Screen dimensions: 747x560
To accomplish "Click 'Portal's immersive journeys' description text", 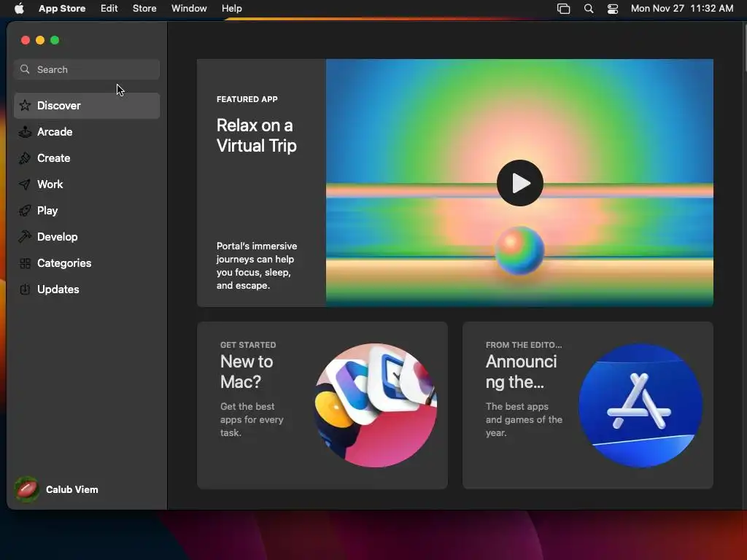I will point(256,265).
